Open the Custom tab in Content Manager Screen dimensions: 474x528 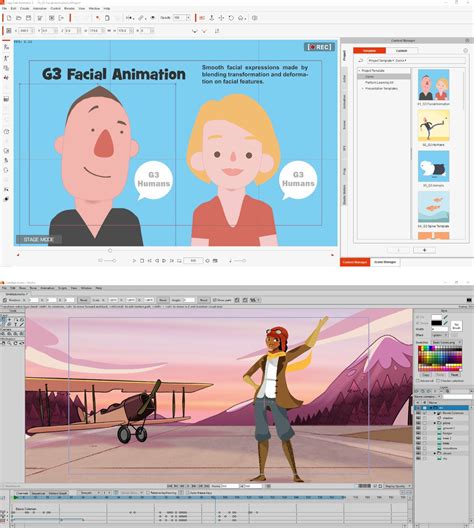click(x=401, y=51)
